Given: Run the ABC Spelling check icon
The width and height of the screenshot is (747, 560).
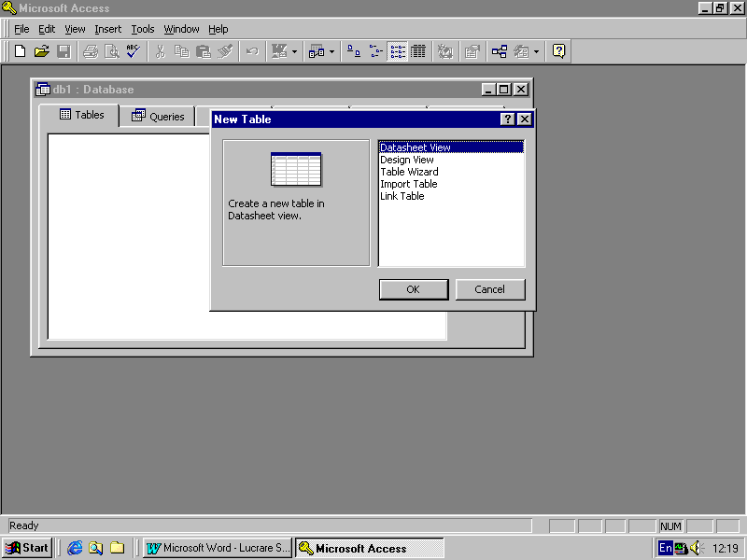Looking at the screenshot, I should click(134, 51).
